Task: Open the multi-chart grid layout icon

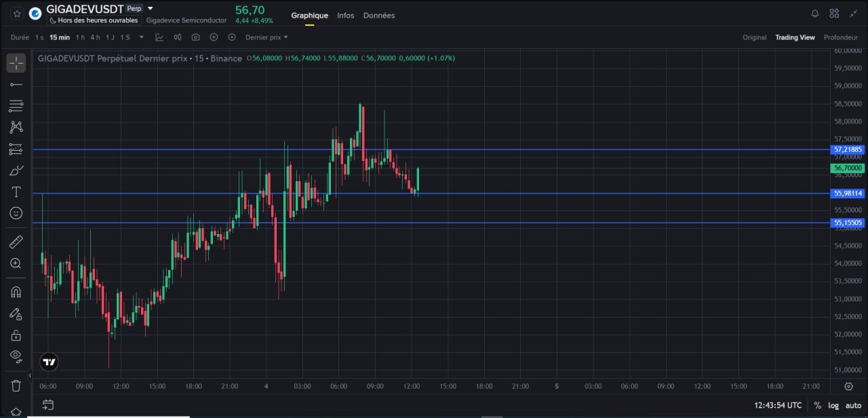Action: (x=834, y=14)
